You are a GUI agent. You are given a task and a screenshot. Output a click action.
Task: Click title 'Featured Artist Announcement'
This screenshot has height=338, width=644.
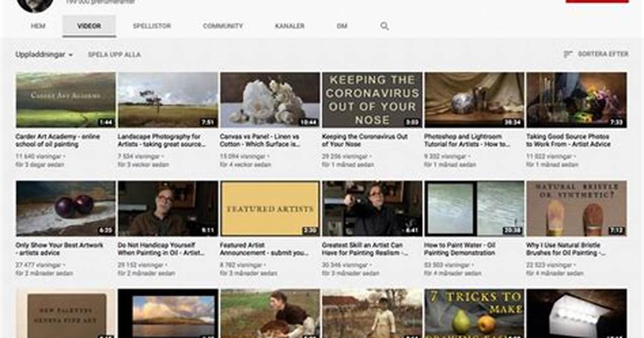coord(264,249)
